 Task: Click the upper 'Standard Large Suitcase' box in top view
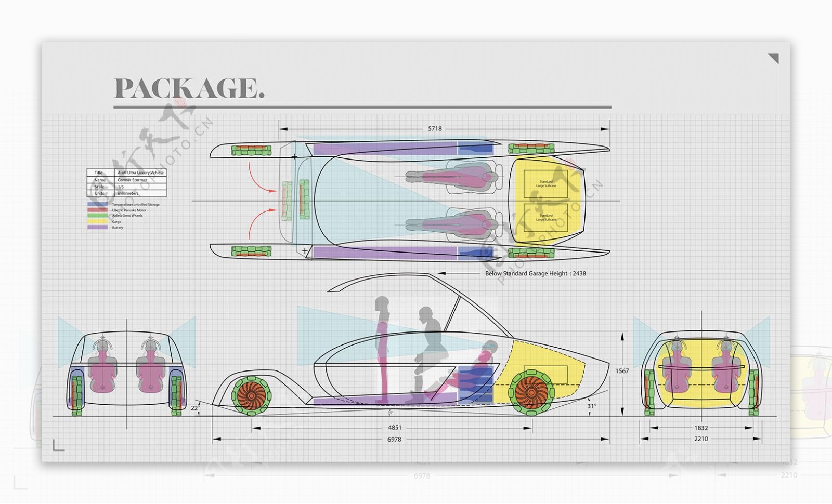pos(545,183)
